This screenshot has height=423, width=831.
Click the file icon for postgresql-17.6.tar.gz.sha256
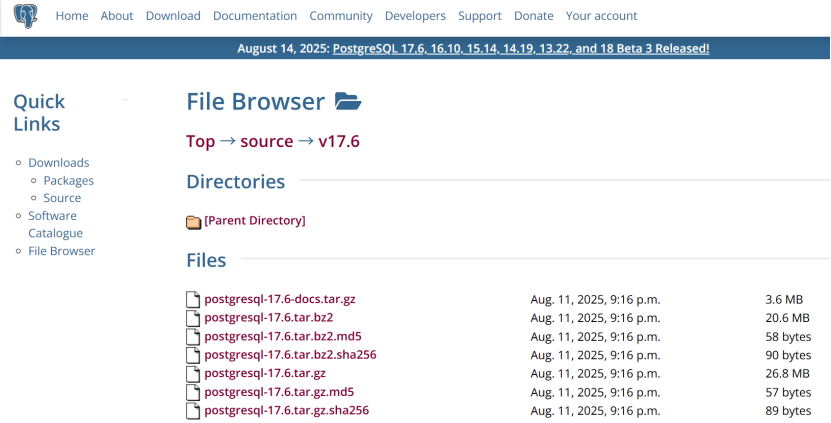[x=194, y=411]
